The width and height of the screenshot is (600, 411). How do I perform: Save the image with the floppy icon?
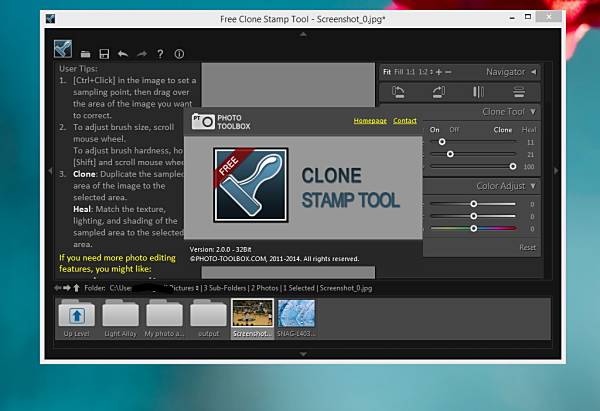[104, 54]
